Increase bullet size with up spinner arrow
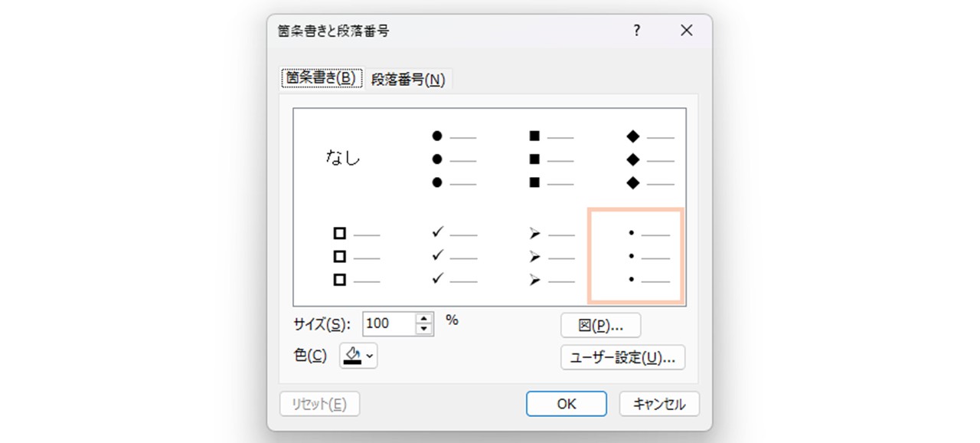Screen dimensions: 980x443 pos(424,318)
